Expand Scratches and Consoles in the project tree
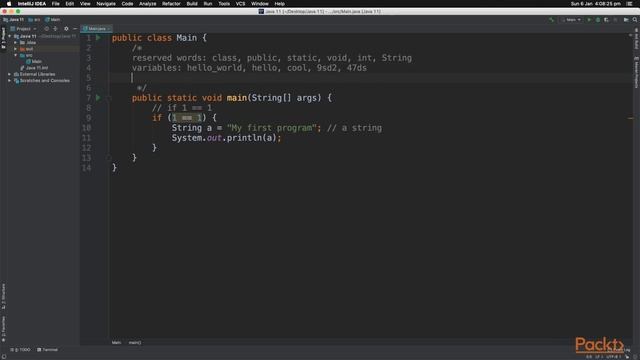Image resolution: width=640 pixels, height=360 pixels. point(10,80)
